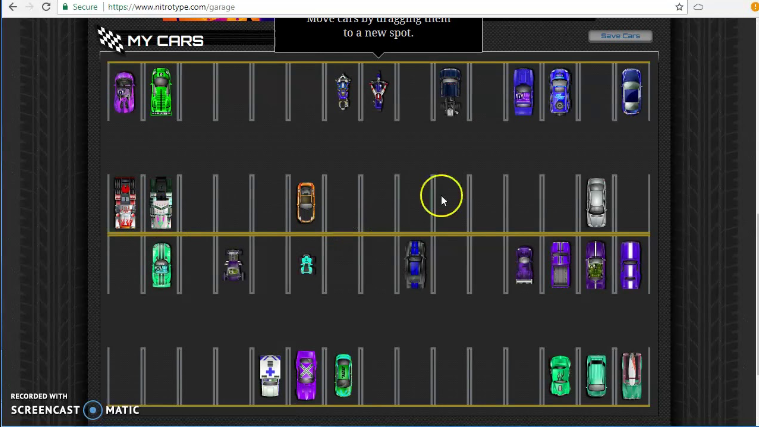Bookmark this page with the star icon
The image size is (759, 427).
(x=680, y=7)
